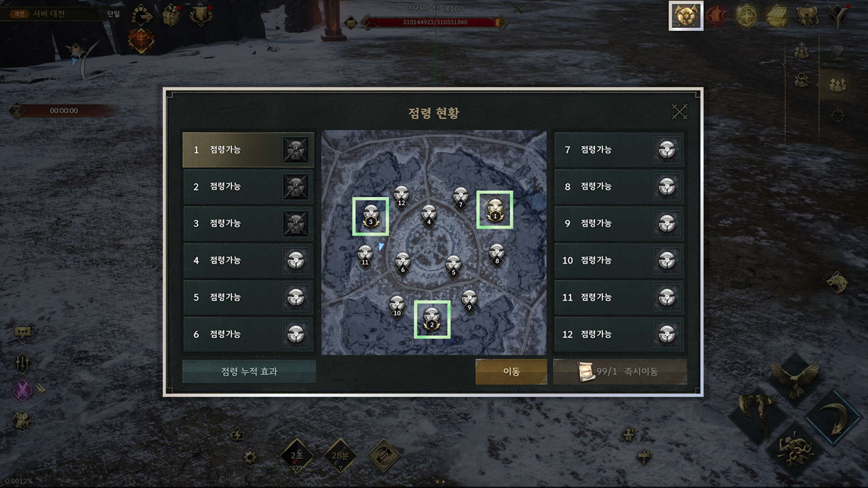
Task: Select list row 7 점령가능
Action: tap(619, 150)
